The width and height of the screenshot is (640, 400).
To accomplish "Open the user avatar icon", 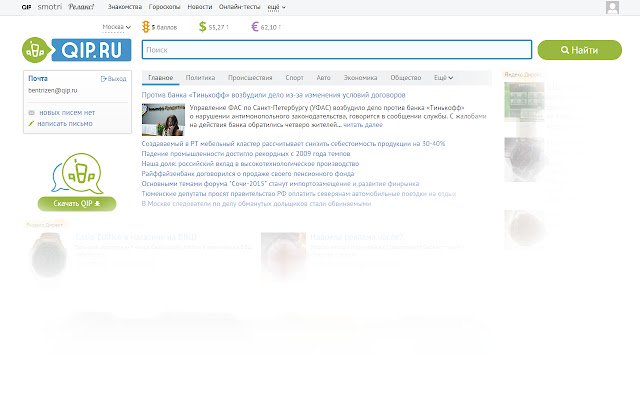I will click(x=612, y=7).
